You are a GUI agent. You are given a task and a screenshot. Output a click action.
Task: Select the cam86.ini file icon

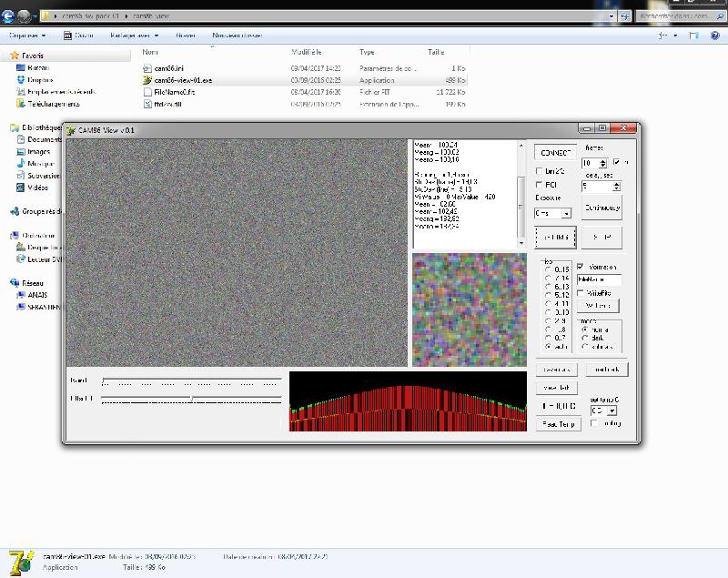147,68
